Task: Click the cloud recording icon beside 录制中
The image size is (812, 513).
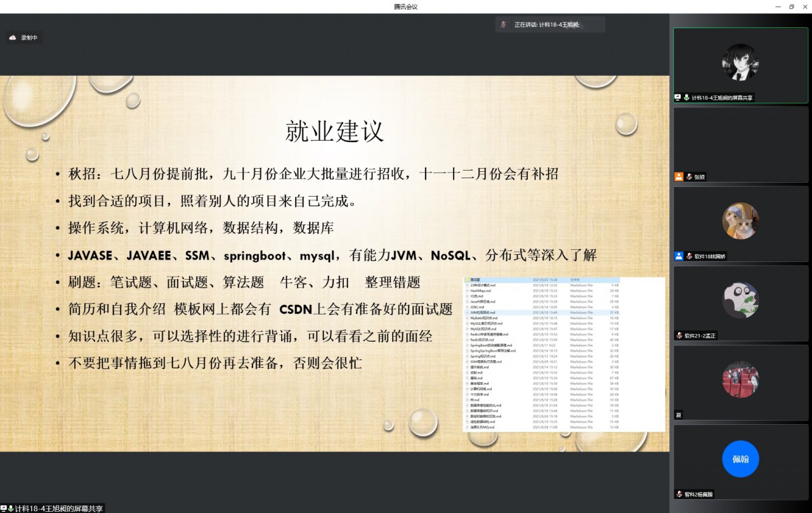Action: click(x=12, y=38)
